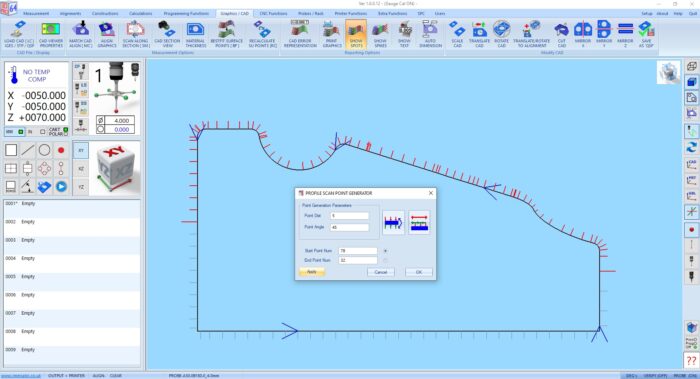Click the Auto Dimension icon

pyautogui.click(x=430, y=34)
